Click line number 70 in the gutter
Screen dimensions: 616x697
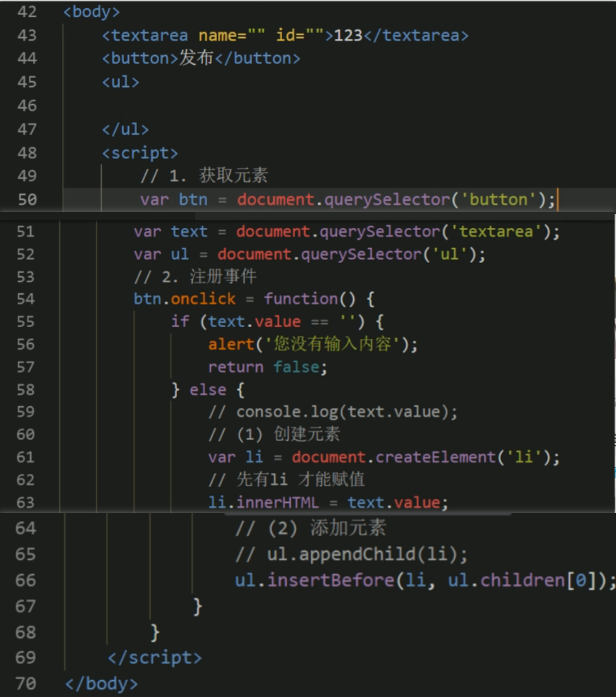tap(25, 684)
